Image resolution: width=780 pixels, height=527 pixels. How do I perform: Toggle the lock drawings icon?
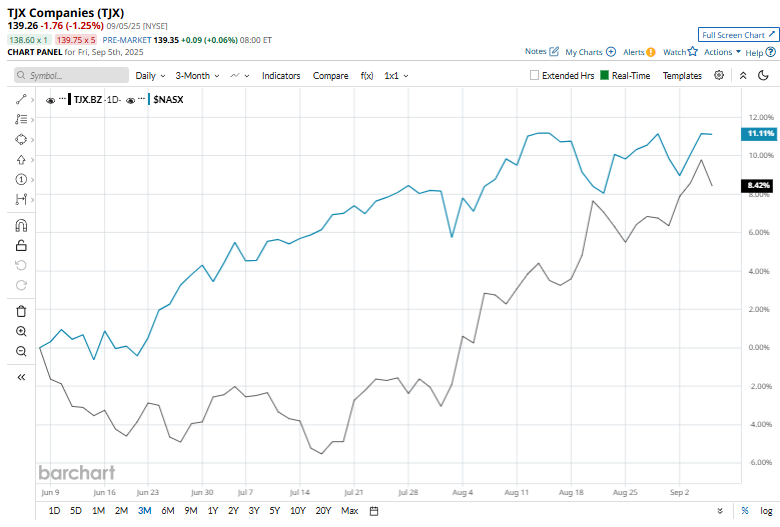[x=21, y=245]
